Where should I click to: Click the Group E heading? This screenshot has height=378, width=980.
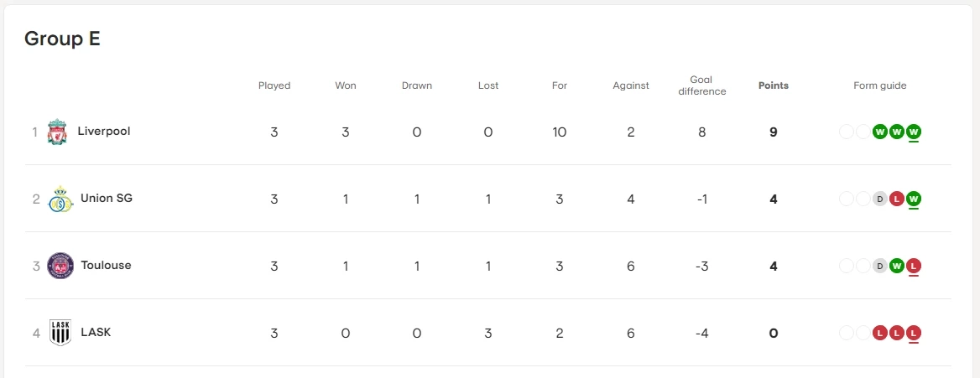(x=62, y=39)
